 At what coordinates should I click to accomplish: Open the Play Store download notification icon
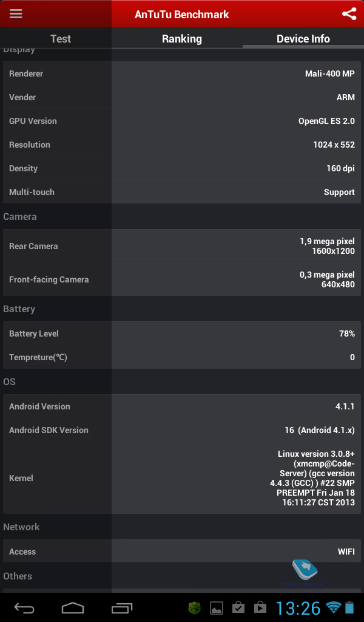tap(238, 607)
